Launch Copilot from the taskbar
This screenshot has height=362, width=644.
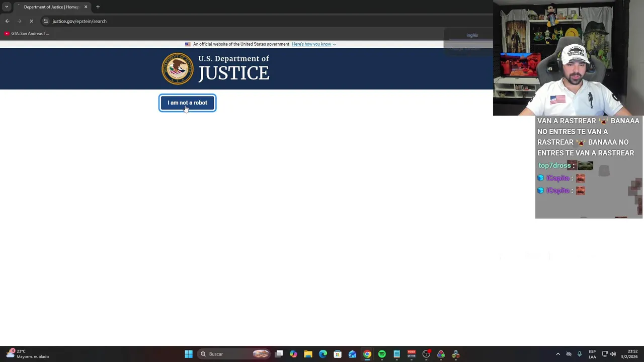pyautogui.click(x=293, y=354)
